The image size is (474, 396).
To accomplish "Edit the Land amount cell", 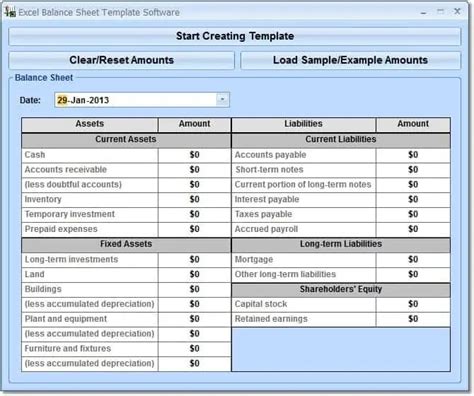I will [194, 274].
